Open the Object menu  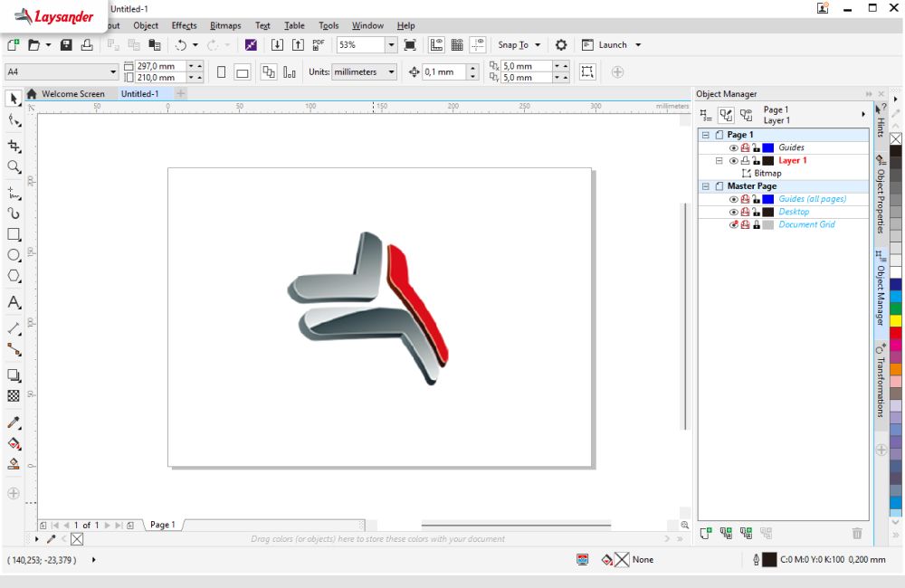click(146, 25)
